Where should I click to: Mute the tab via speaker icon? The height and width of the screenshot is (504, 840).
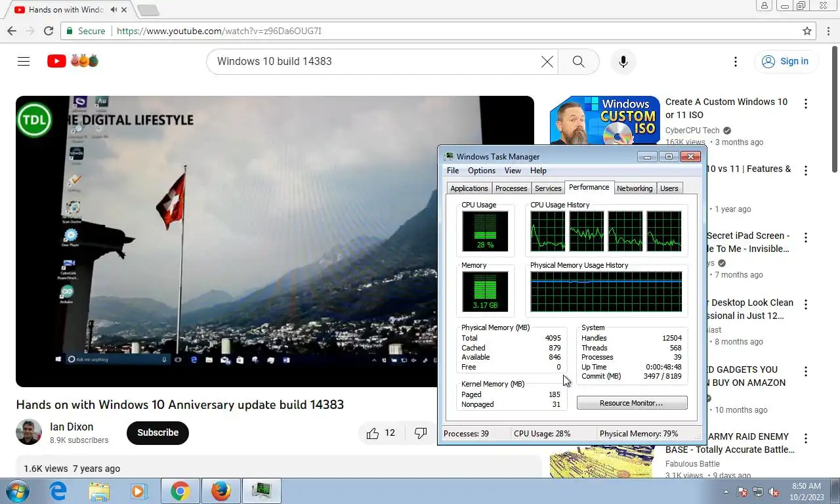(114, 10)
